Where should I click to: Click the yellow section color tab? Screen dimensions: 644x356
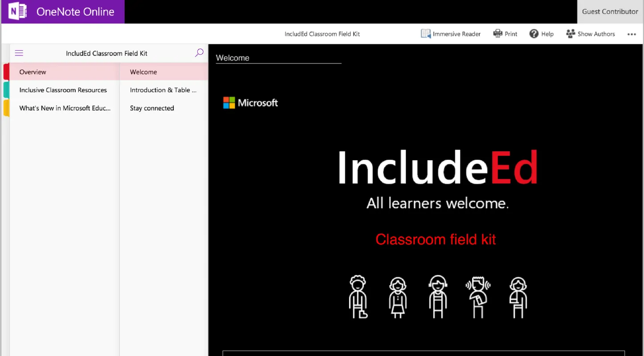[x=6, y=108]
